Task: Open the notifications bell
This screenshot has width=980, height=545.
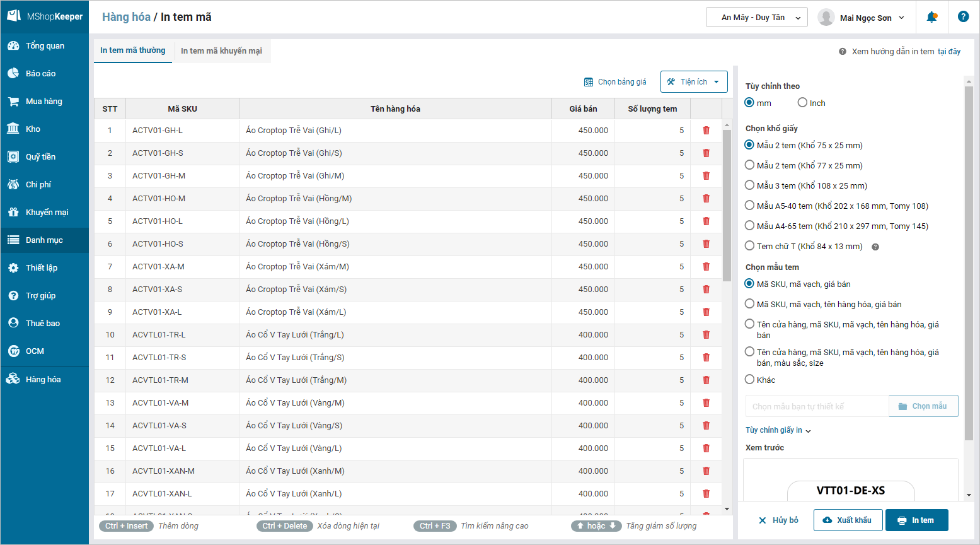Action: click(931, 17)
